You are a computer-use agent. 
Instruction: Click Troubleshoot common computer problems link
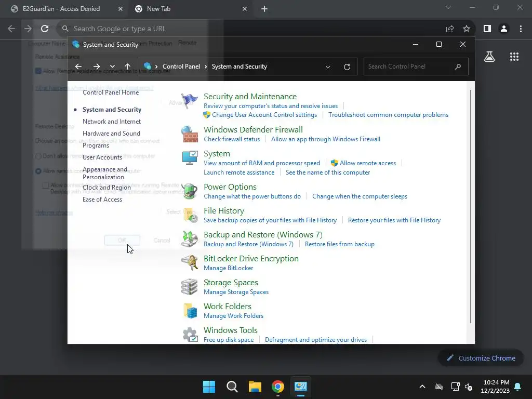coord(388,115)
